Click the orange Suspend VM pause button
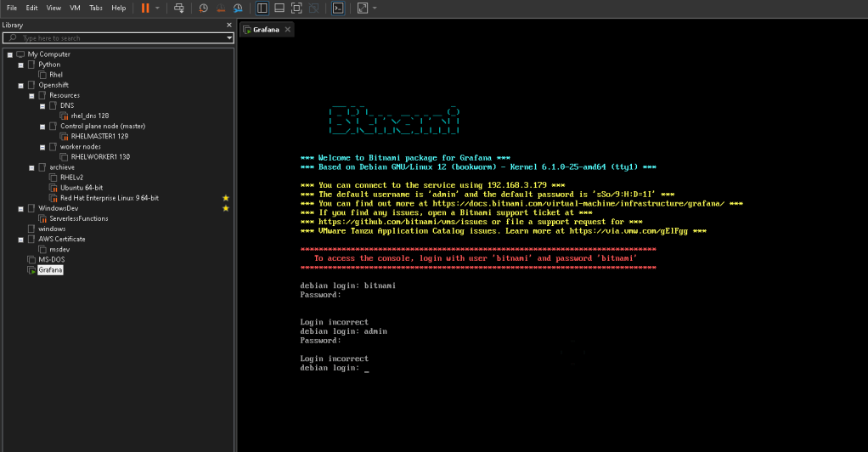 [x=145, y=8]
